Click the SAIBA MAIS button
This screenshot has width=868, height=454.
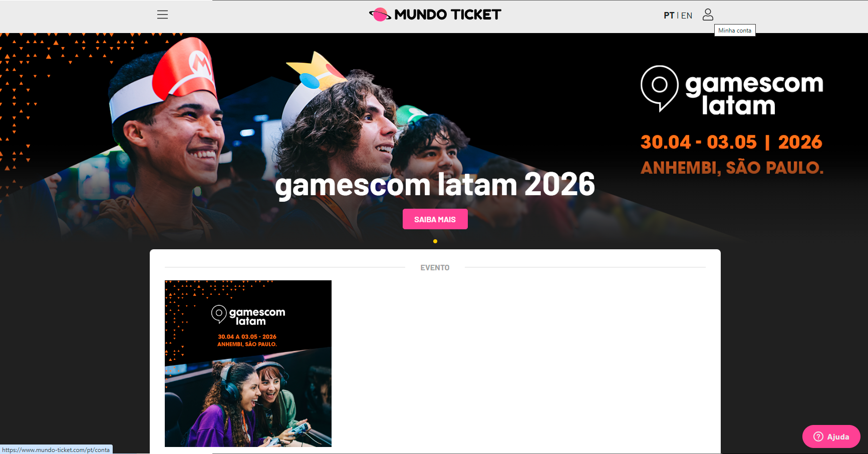tap(435, 219)
